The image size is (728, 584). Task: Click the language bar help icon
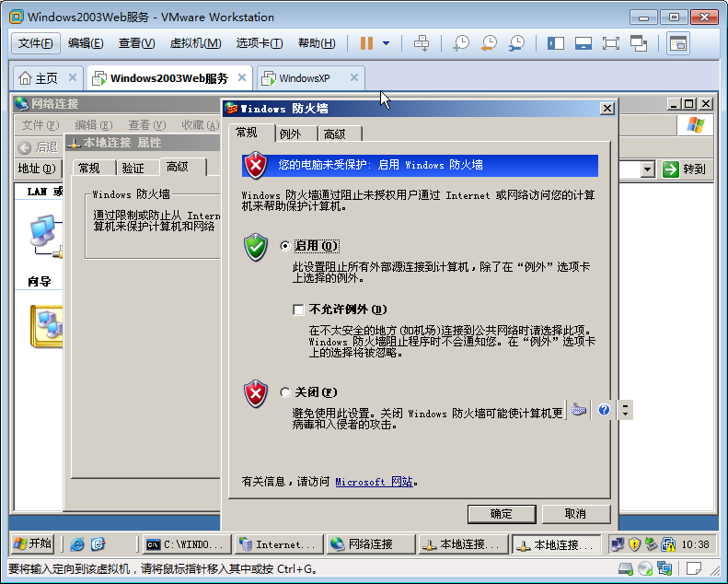pyautogui.click(x=604, y=410)
